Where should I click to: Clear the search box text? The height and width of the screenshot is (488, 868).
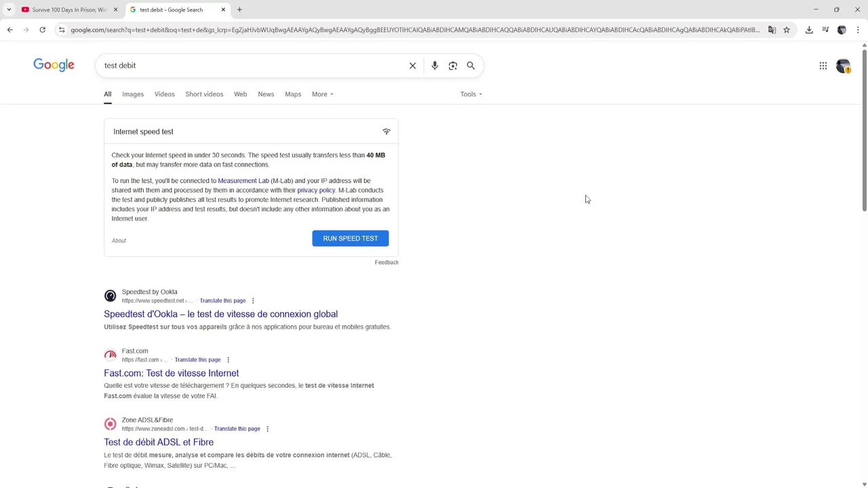(x=412, y=66)
